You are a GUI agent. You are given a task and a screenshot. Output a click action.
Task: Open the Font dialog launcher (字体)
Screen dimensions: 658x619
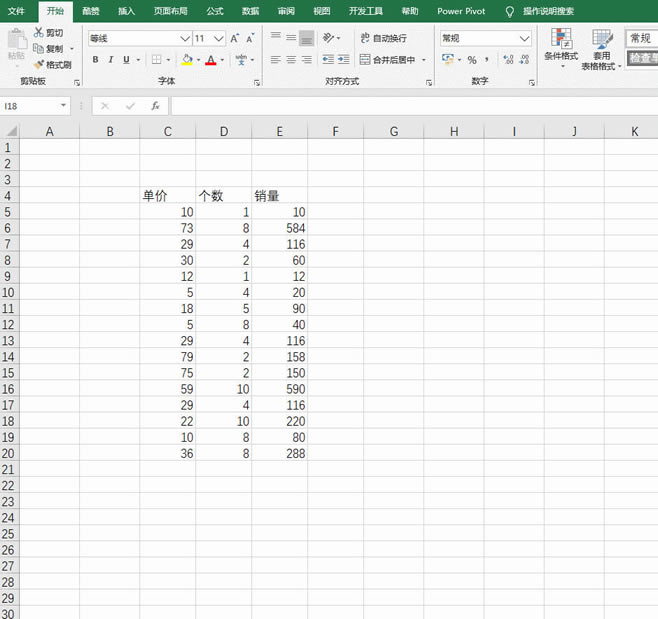pyautogui.click(x=257, y=83)
